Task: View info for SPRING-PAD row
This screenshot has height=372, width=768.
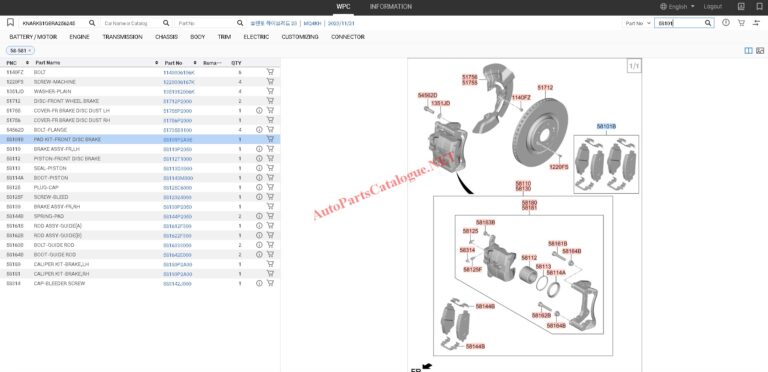Action: pos(259,216)
